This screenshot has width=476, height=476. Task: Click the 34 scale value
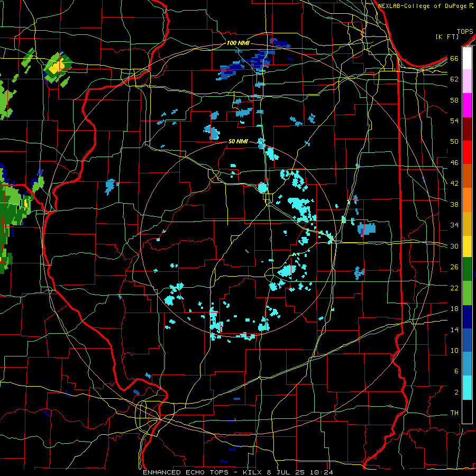454,225
